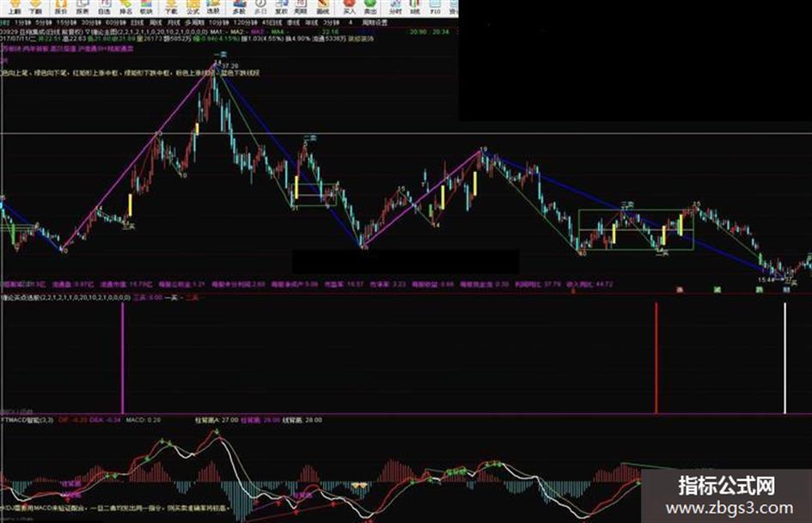
Task: Click the white signal bar in sub-chart
Action: point(785,358)
